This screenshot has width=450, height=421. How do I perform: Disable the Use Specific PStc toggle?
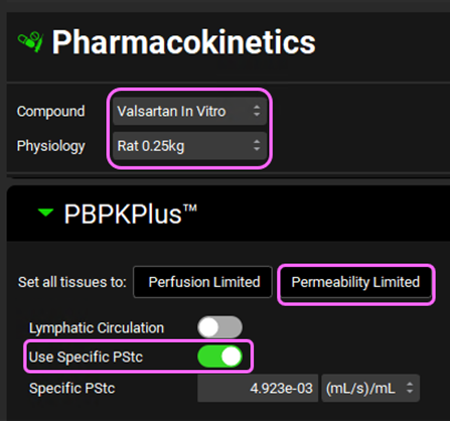tap(220, 356)
